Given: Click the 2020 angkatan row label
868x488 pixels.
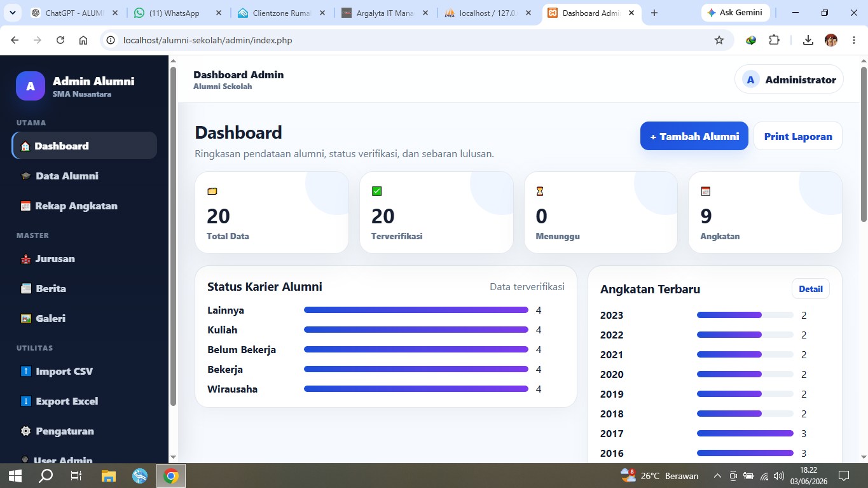Looking at the screenshot, I should tap(612, 374).
